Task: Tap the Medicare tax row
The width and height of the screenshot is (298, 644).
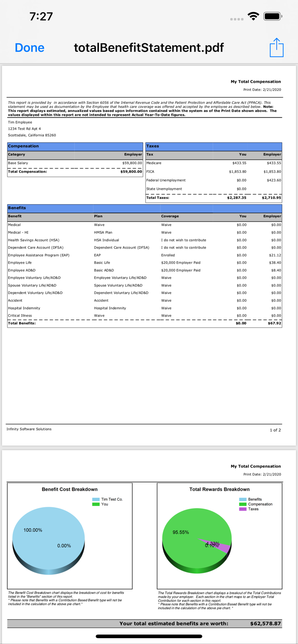Action: pos(214,163)
